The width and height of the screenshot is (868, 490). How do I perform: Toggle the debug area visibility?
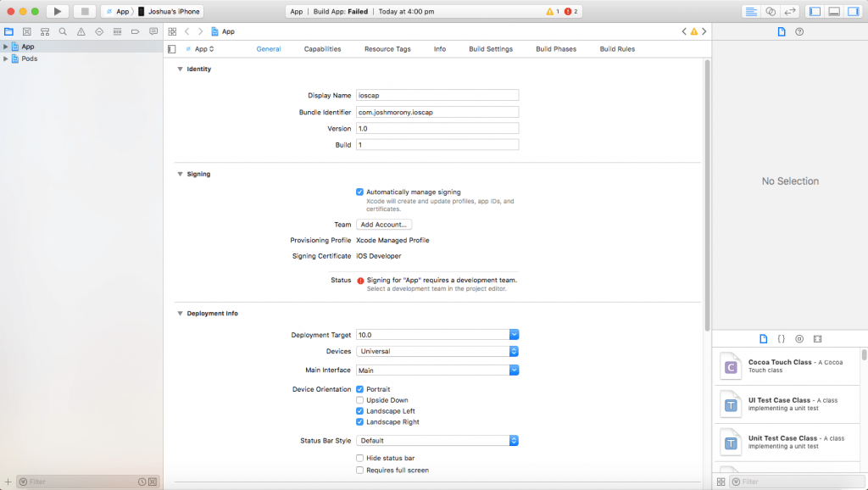tap(834, 11)
